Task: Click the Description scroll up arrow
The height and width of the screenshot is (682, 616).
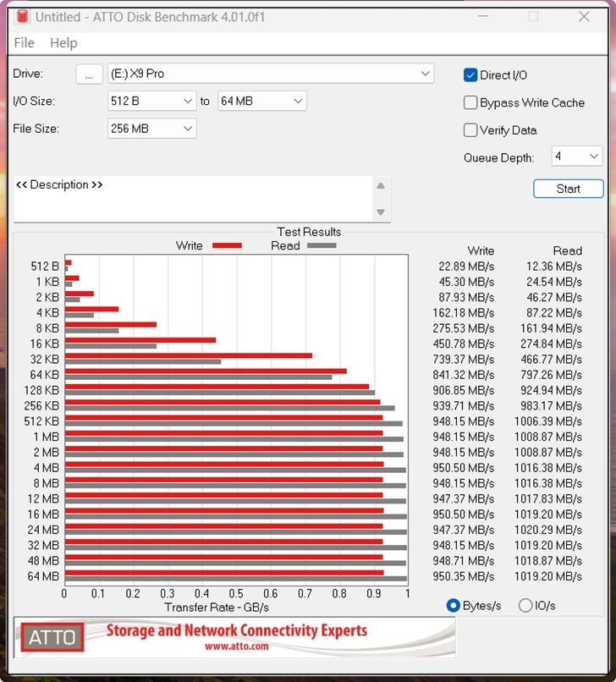Action: pos(381,185)
